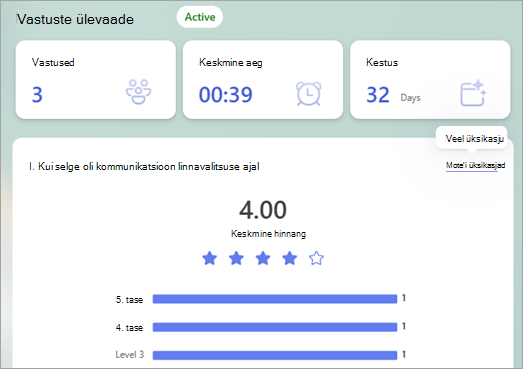Viewport: 523px width, 369px height.
Task: Select the first filled rating star
Action: click(209, 258)
